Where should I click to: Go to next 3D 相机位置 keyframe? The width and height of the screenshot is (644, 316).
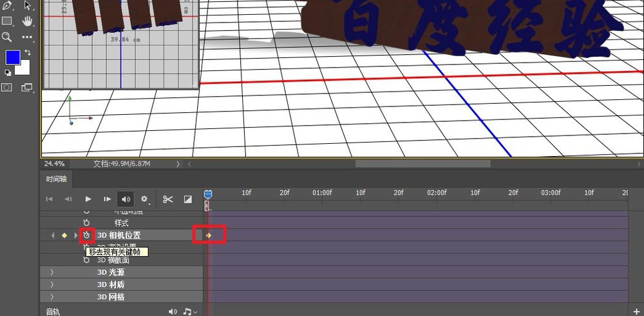coord(75,235)
